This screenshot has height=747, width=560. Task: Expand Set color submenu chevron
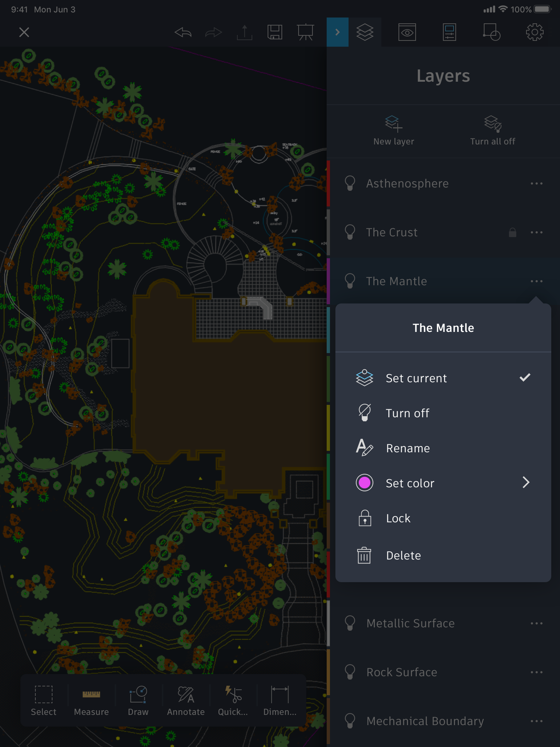coord(526,483)
